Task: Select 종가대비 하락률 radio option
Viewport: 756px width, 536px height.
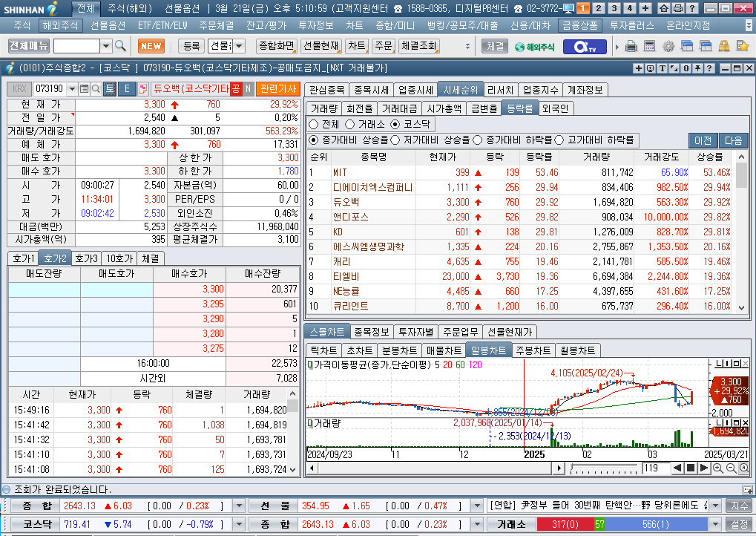Action: click(x=477, y=140)
